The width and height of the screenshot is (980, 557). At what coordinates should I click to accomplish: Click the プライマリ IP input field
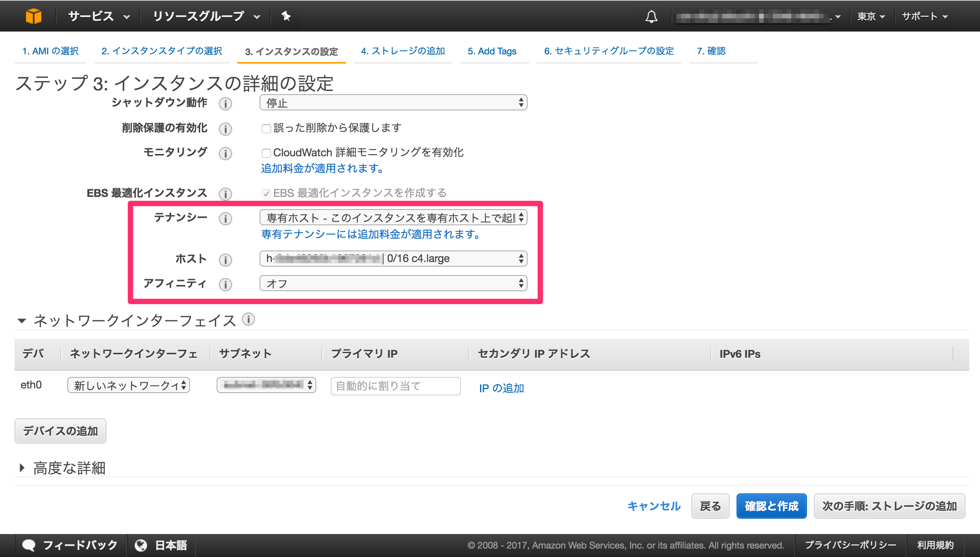tap(395, 386)
